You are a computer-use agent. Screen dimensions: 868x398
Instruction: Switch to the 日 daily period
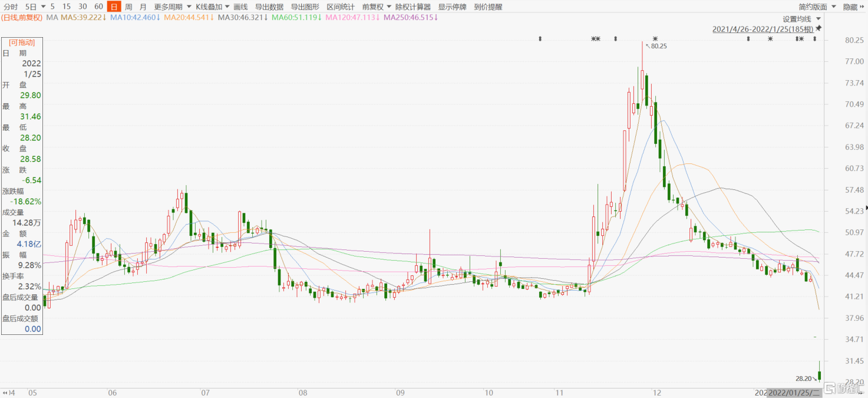(x=114, y=7)
